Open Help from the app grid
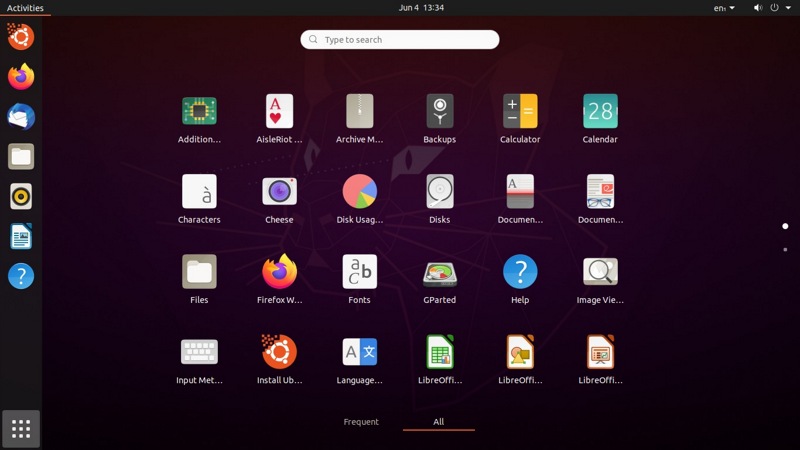The width and height of the screenshot is (800, 450). coord(520,271)
